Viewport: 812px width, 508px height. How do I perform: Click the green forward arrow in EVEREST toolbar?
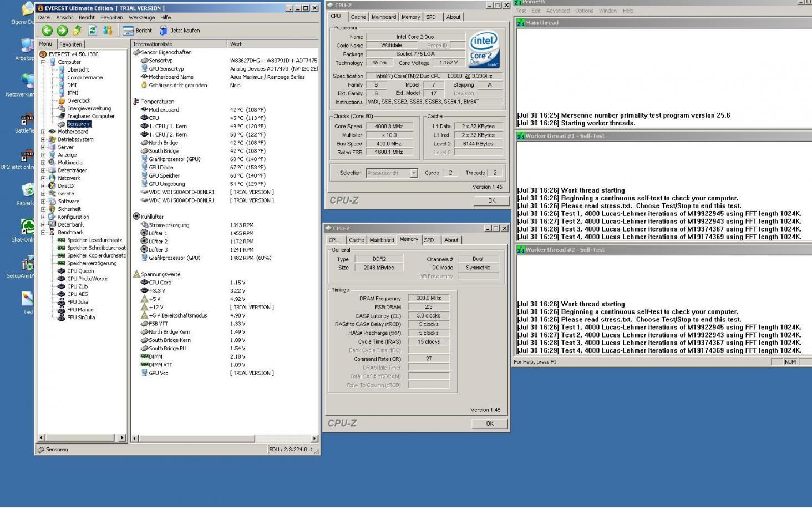click(62, 31)
